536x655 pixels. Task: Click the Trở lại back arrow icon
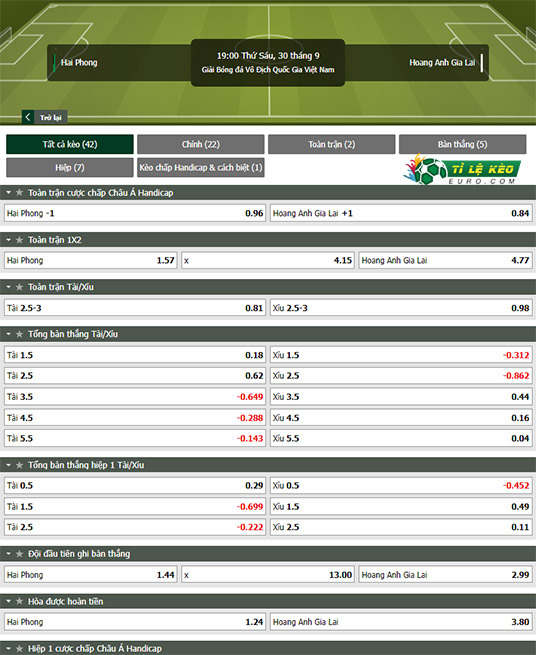coord(28,117)
